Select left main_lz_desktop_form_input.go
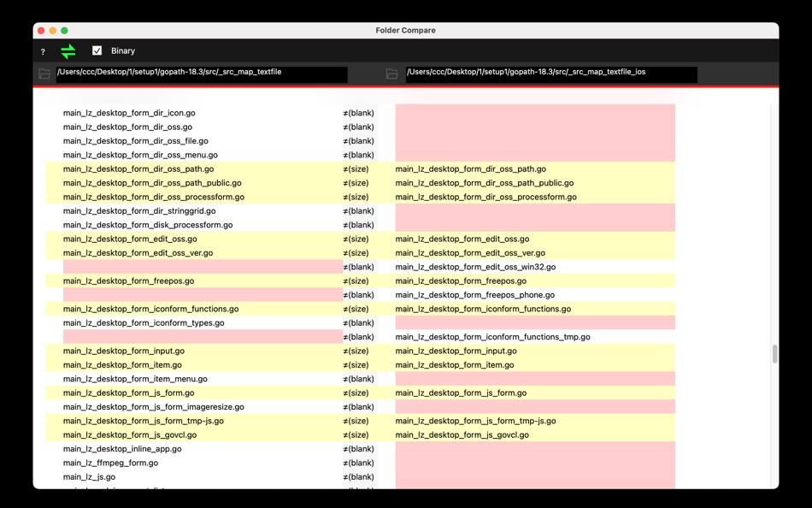The image size is (812, 508). [124, 351]
